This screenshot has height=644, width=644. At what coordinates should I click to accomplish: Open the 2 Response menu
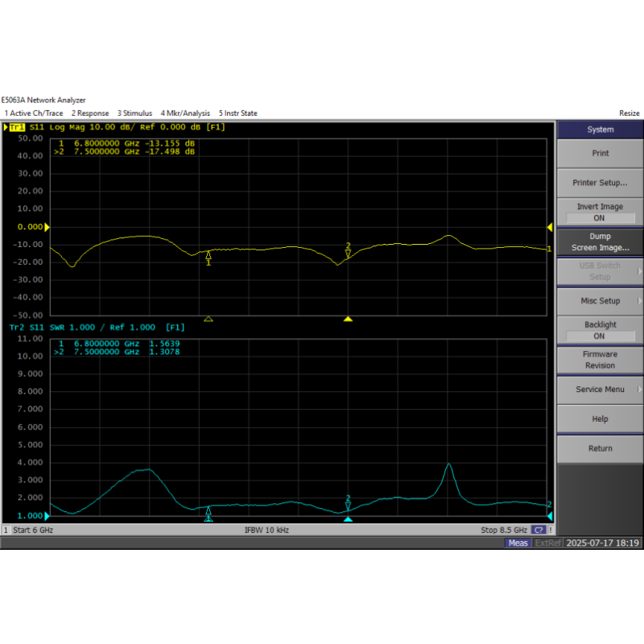pos(90,113)
